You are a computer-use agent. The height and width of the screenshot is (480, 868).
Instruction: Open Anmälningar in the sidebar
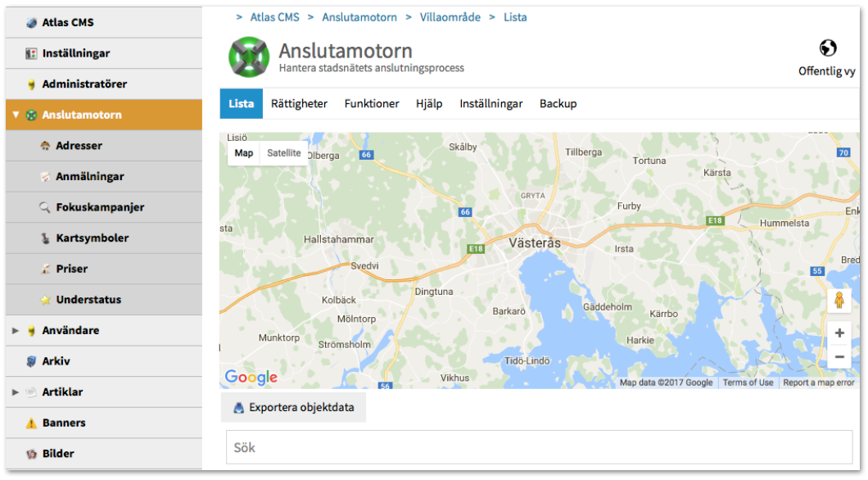[x=103, y=177]
